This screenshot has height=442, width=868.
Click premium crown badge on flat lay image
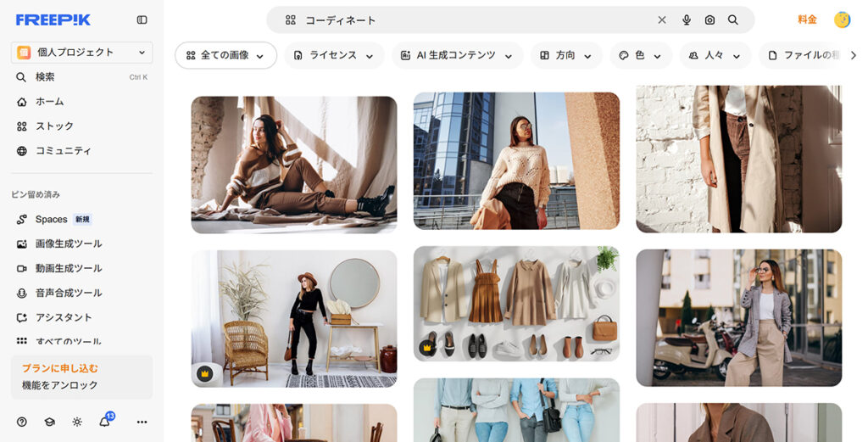pyautogui.click(x=427, y=348)
